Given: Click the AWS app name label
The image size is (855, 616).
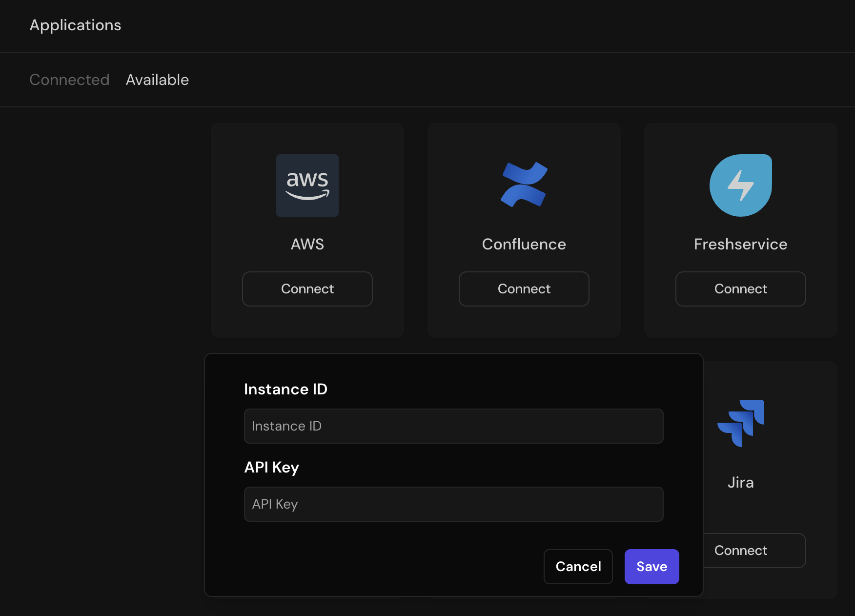Looking at the screenshot, I should (307, 244).
